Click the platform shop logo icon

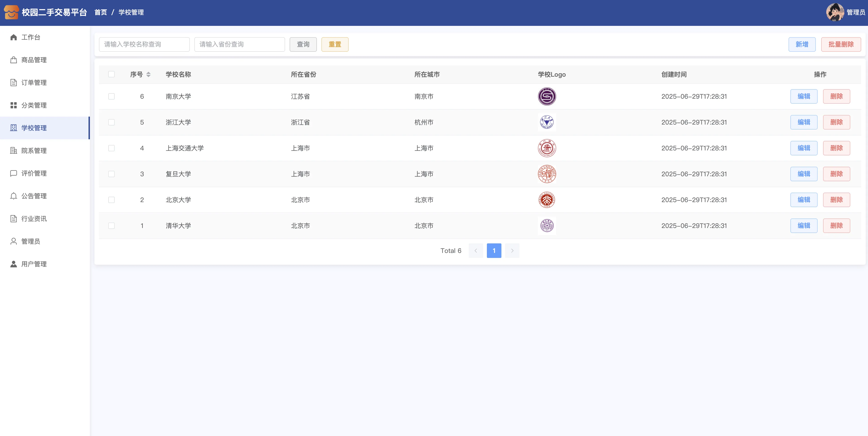click(11, 12)
